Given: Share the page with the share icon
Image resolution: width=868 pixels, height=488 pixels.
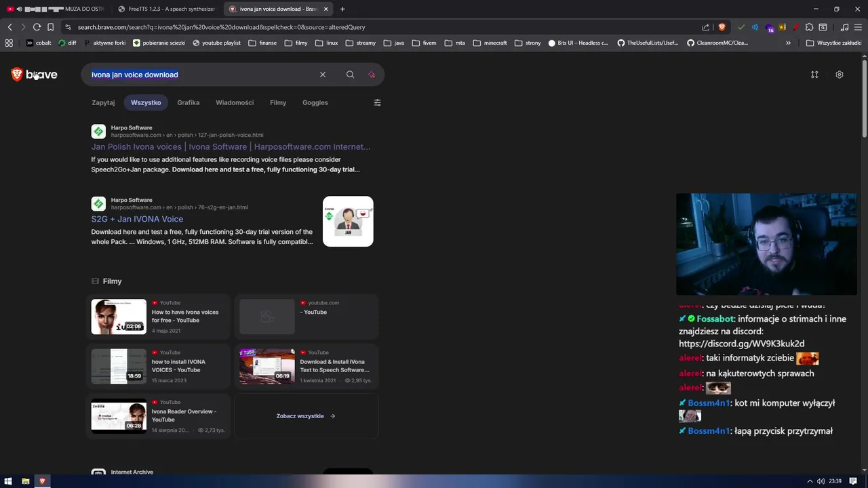Looking at the screenshot, I should [705, 27].
